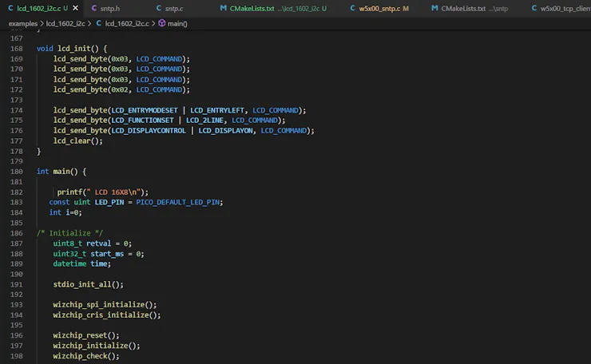Click LCD_FUNCTIONSET on line 175
This screenshot has width=591, height=364.
coord(142,121)
